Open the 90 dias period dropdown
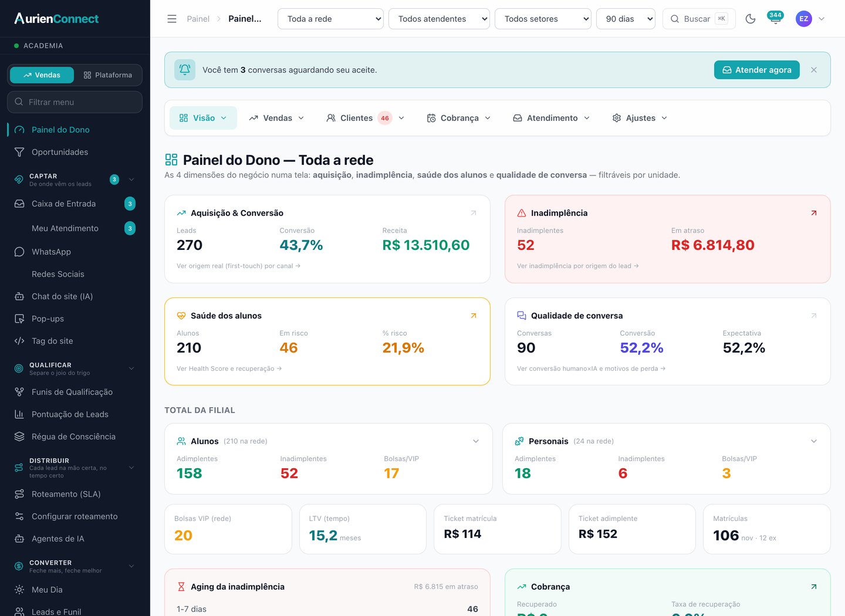The width and height of the screenshot is (845, 616). tap(626, 19)
